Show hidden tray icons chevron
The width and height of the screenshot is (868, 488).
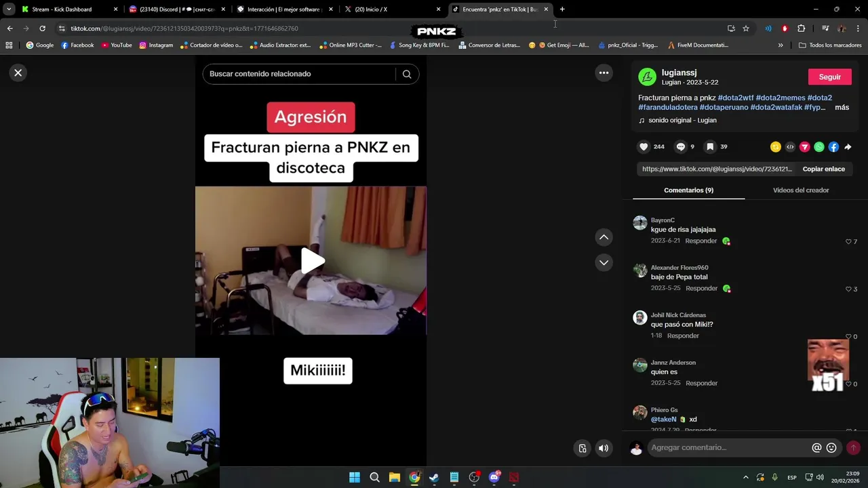pos(746,477)
